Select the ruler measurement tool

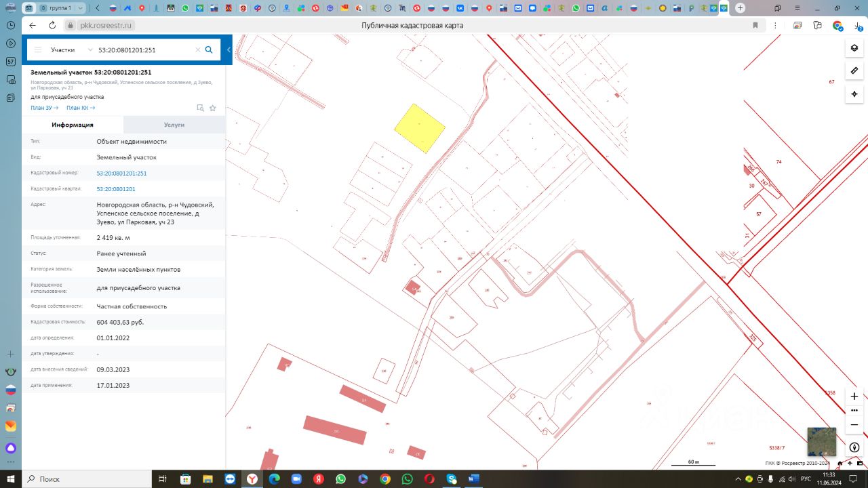coord(854,70)
